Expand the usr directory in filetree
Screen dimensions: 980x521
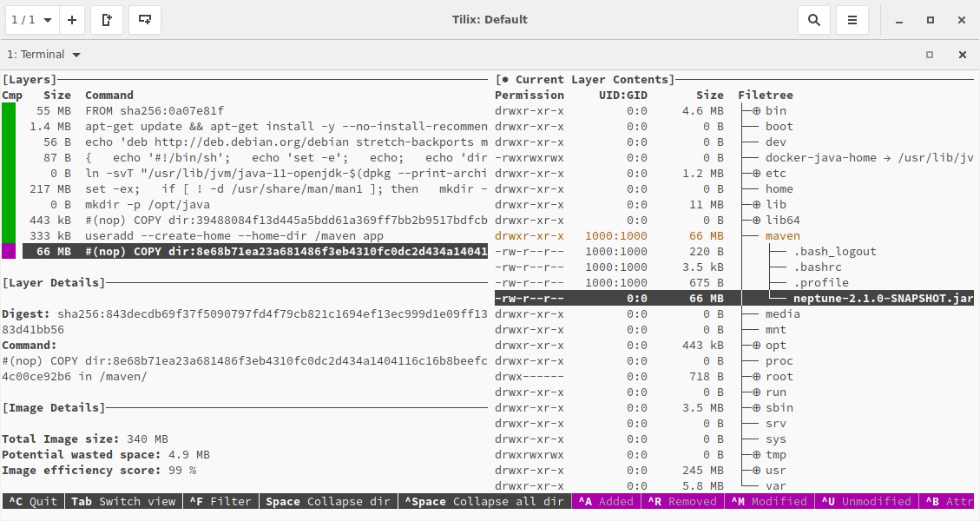click(x=756, y=471)
